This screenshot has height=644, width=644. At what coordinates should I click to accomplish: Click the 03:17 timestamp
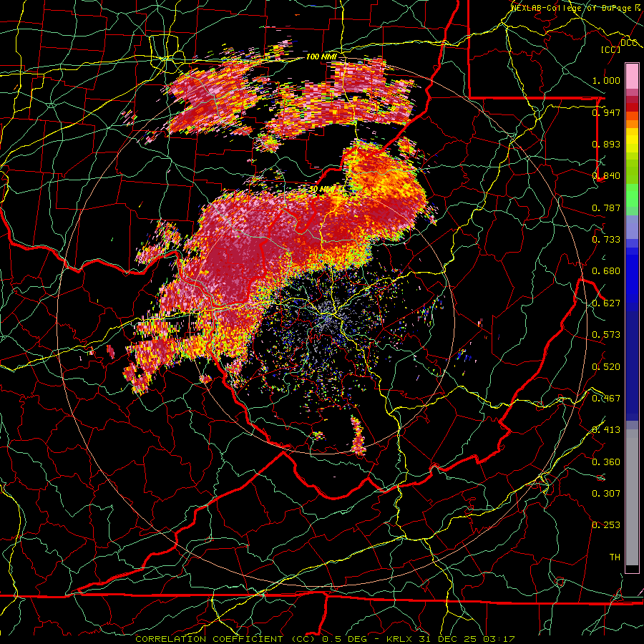(x=498, y=639)
